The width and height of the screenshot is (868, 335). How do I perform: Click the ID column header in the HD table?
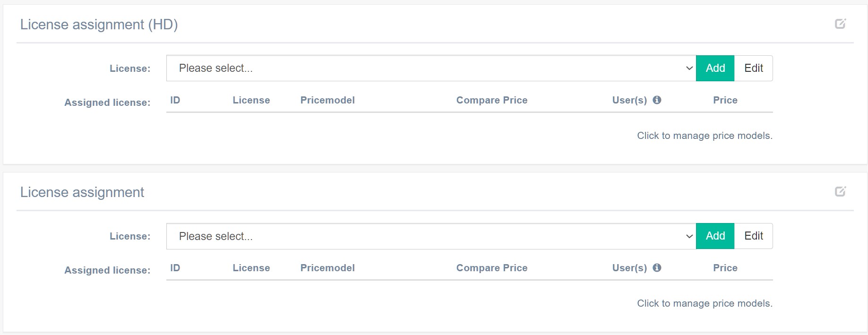pos(175,100)
